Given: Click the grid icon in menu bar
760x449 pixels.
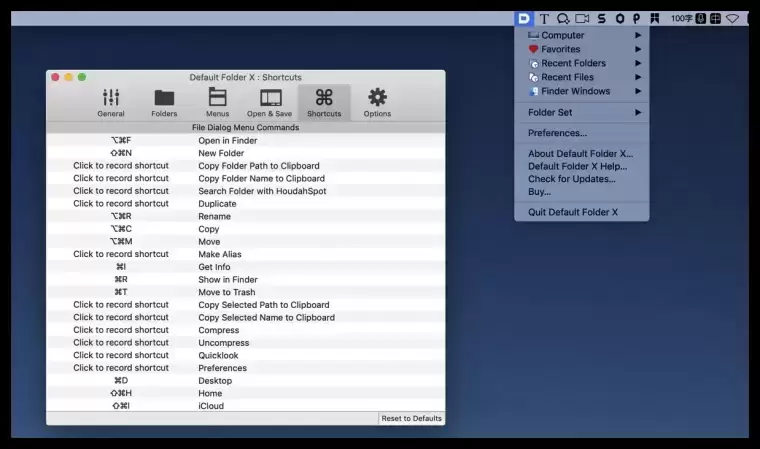Looking at the screenshot, I should click(715, 18).
